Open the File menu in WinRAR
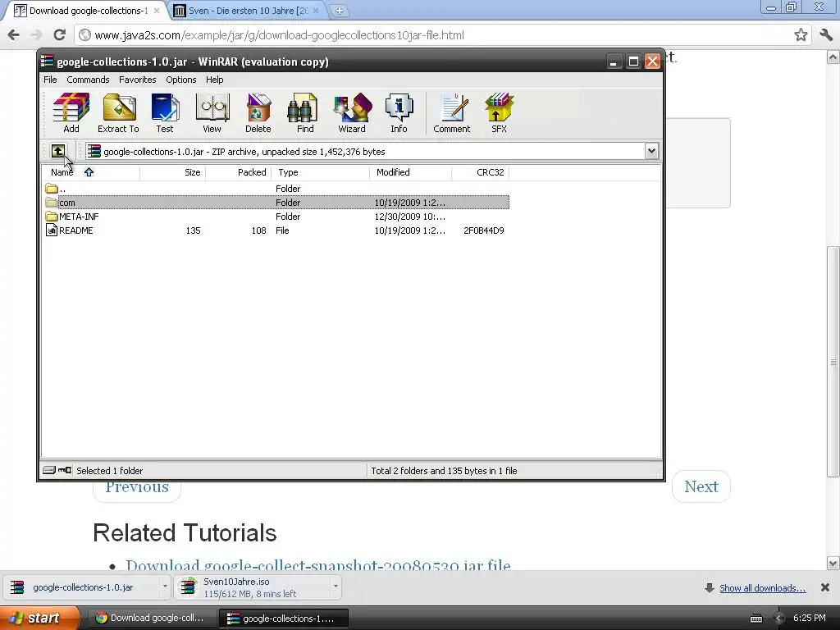840x630 pixels. point(50,80)
